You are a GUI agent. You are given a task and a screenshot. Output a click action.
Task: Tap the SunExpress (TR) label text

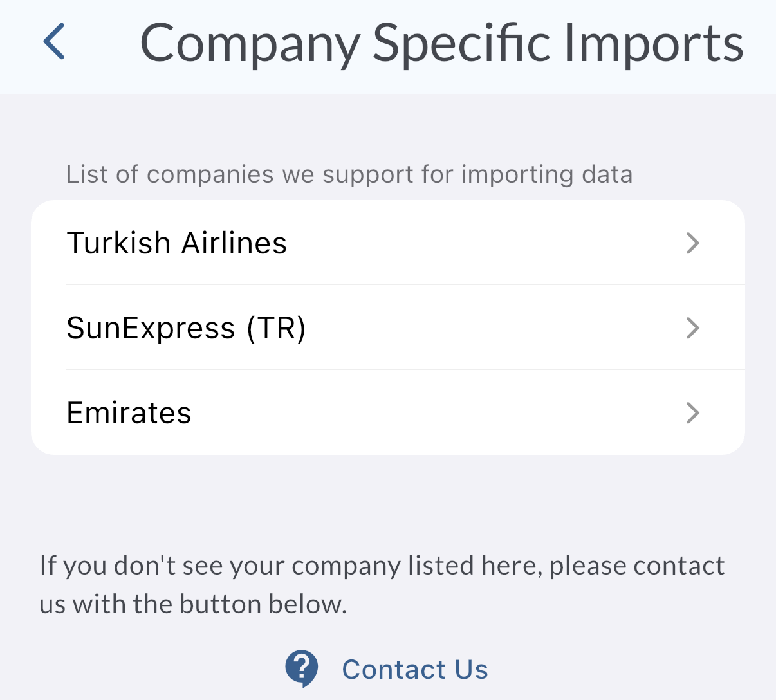[186, 328]
